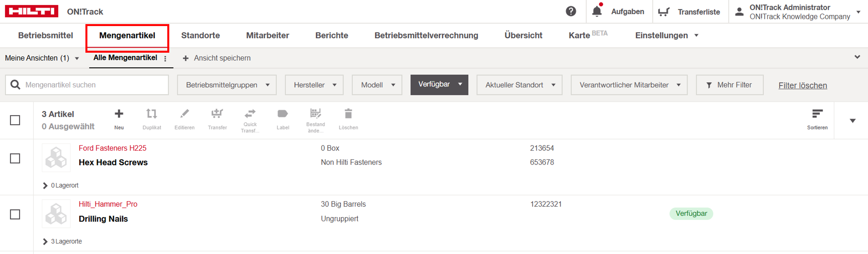The height and width of the screenshot is (254, 868).
Task: Open the Hersteller filter dropdown
Action: pos(314,85)
